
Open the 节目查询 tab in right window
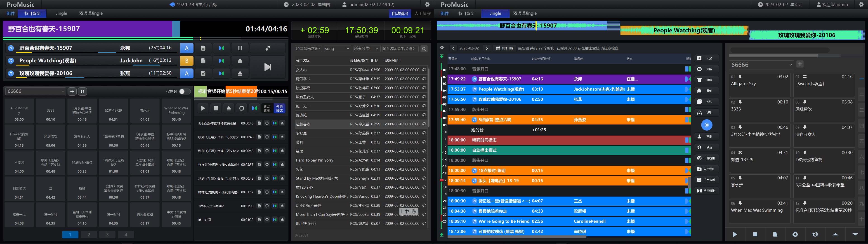tap(466, 14)
